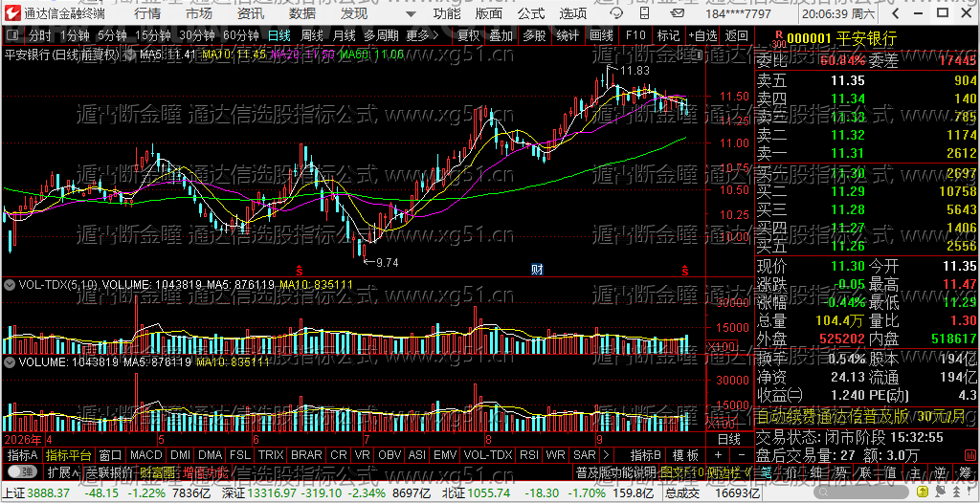Open the 指标A tab

(23, 454)
